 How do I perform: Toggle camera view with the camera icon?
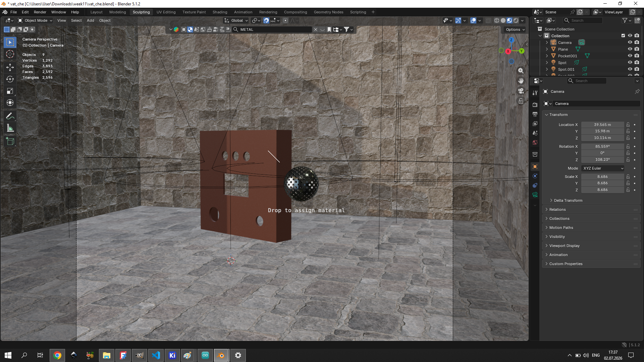tap(521, 91)
